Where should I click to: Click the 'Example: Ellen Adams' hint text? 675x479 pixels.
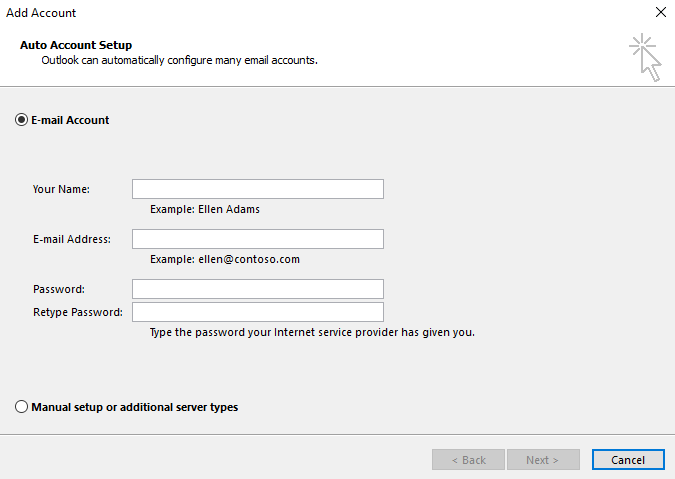204,210
